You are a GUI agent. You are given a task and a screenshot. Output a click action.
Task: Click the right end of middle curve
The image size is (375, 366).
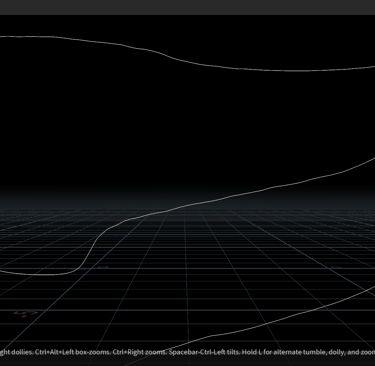pyautogui.click(x=371, y=160)
